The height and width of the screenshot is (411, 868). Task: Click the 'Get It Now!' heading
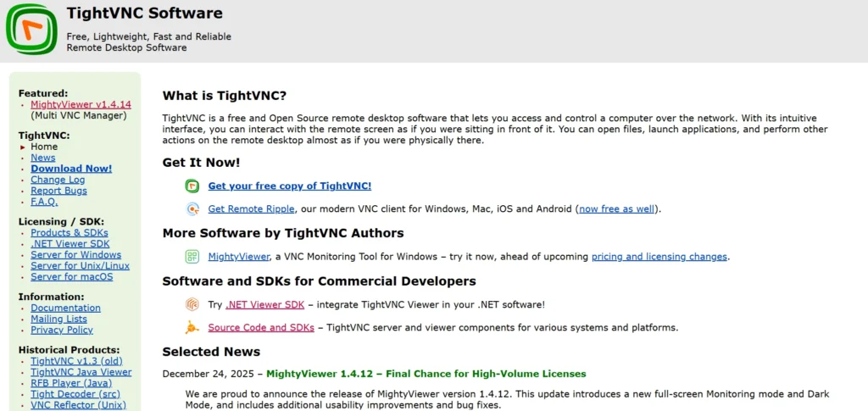pyautogui.click(x=201, y=163)
